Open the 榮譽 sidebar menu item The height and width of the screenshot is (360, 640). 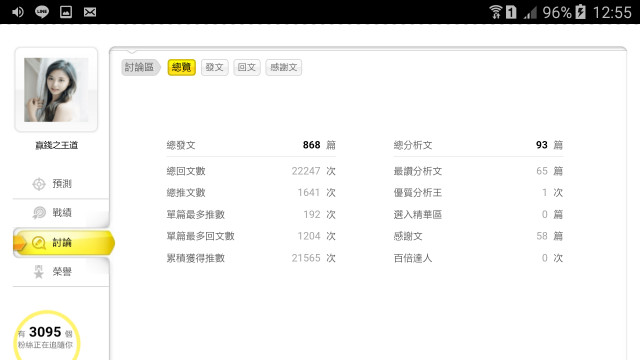point(61,272)
